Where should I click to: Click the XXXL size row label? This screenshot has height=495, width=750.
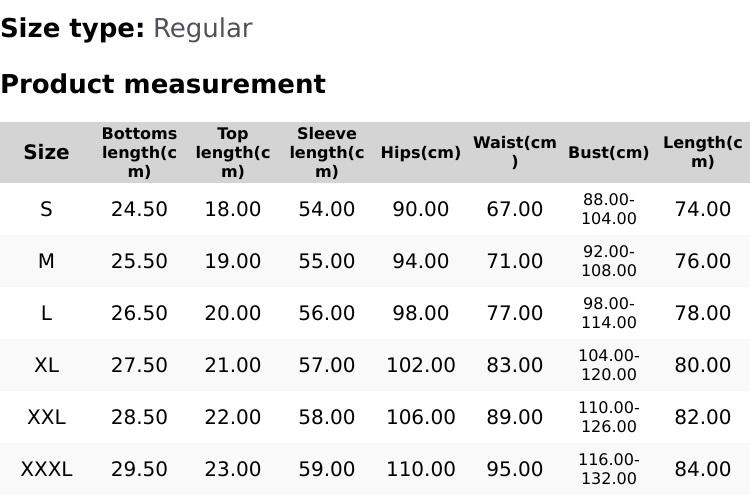46,469
